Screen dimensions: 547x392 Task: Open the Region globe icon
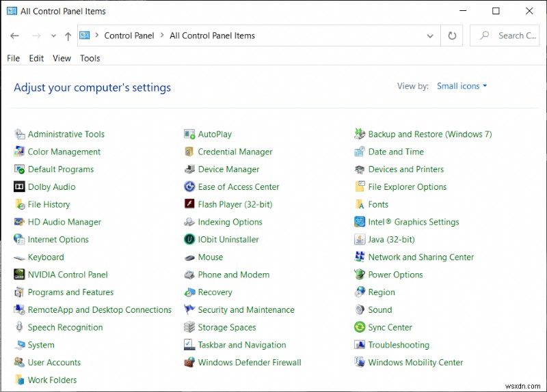pos(360,292)
